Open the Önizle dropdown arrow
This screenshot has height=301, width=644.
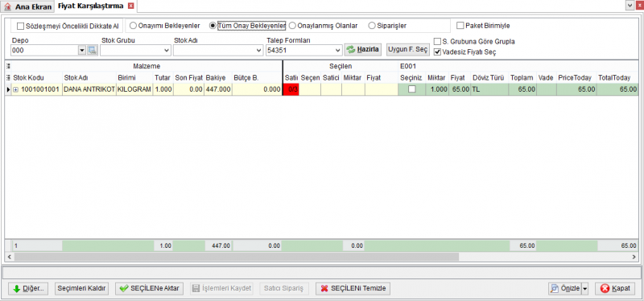tap(585, 289)
